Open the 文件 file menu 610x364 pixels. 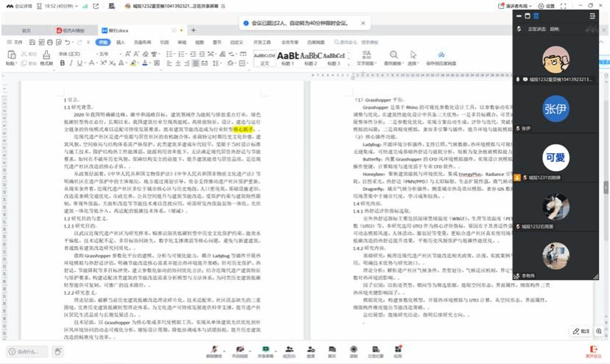(x=15, y=42)
